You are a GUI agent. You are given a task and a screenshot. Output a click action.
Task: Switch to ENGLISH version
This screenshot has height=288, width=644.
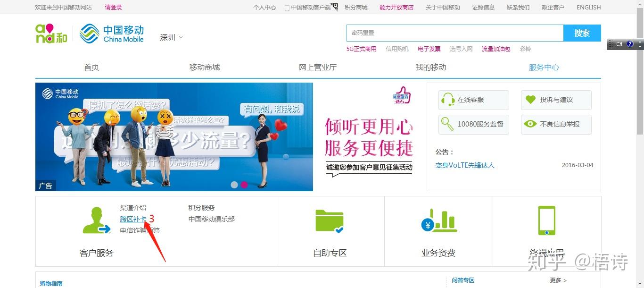[x=589, y=7]
